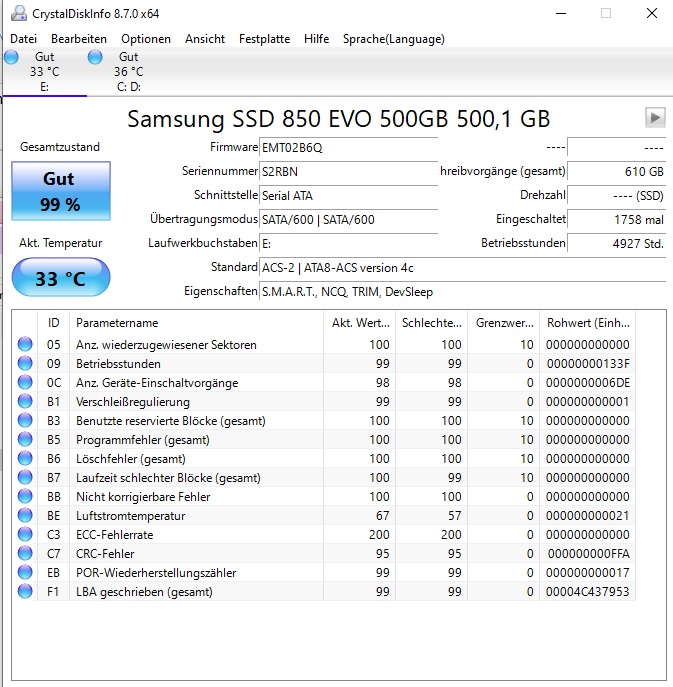Select the Verschleißregulierung row text
The image size is (673, 687).
coord(133,402)
